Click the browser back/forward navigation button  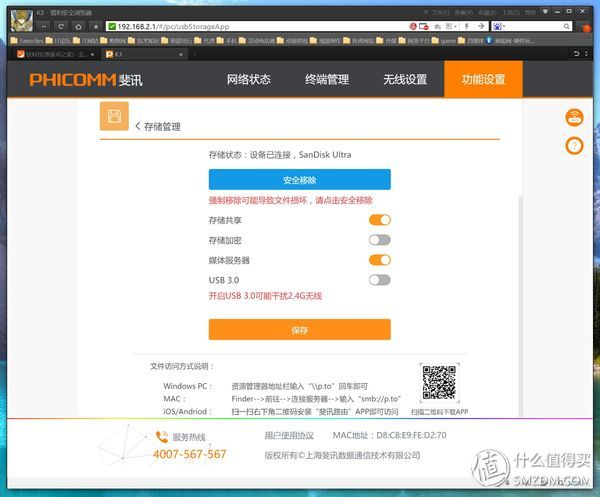pos(44,26)
